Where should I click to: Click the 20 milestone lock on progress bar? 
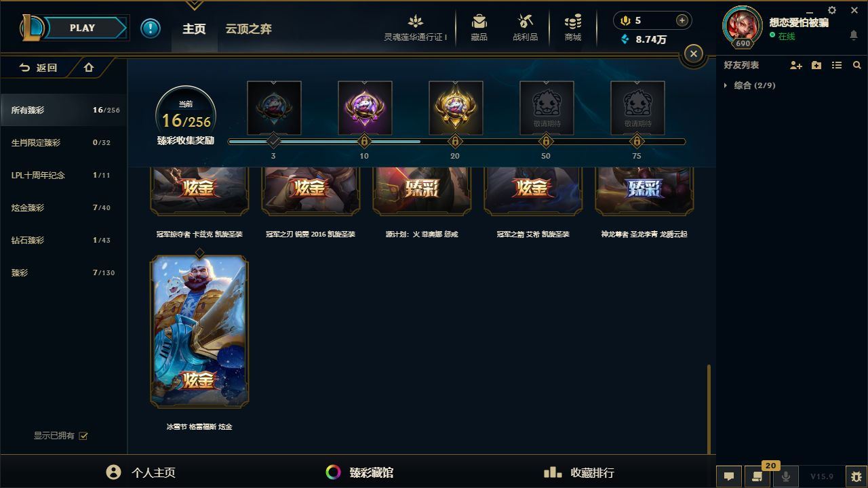(455, 142)
